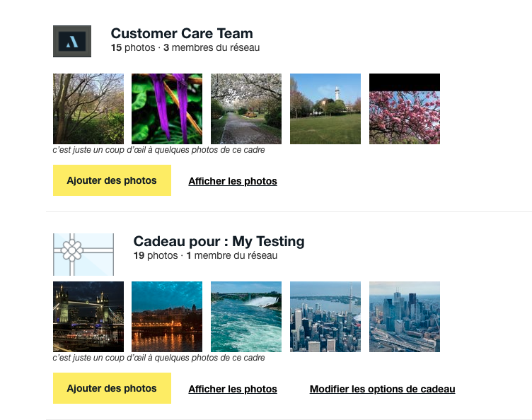This screenshot has width=532, height=420.
Task: Click Ajouter des photos for Cadeau frame
Action: [x=112, y=388]
